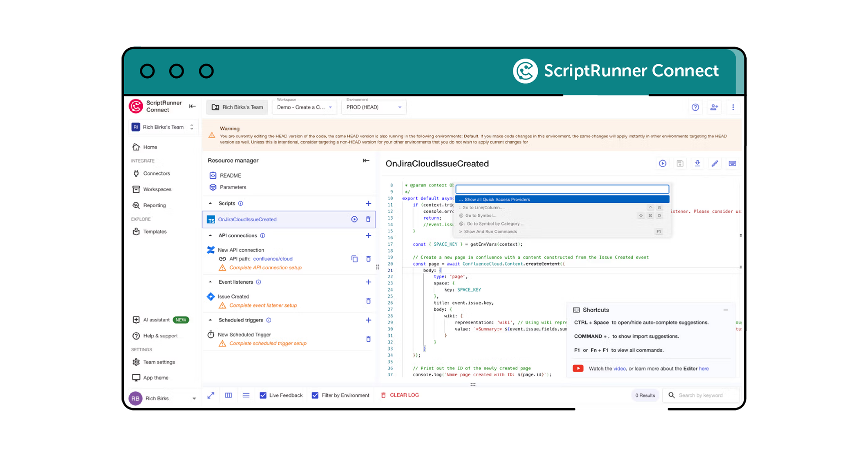
Task: Select Show all Quick Access Providers
Action: (x=562, y=199)
